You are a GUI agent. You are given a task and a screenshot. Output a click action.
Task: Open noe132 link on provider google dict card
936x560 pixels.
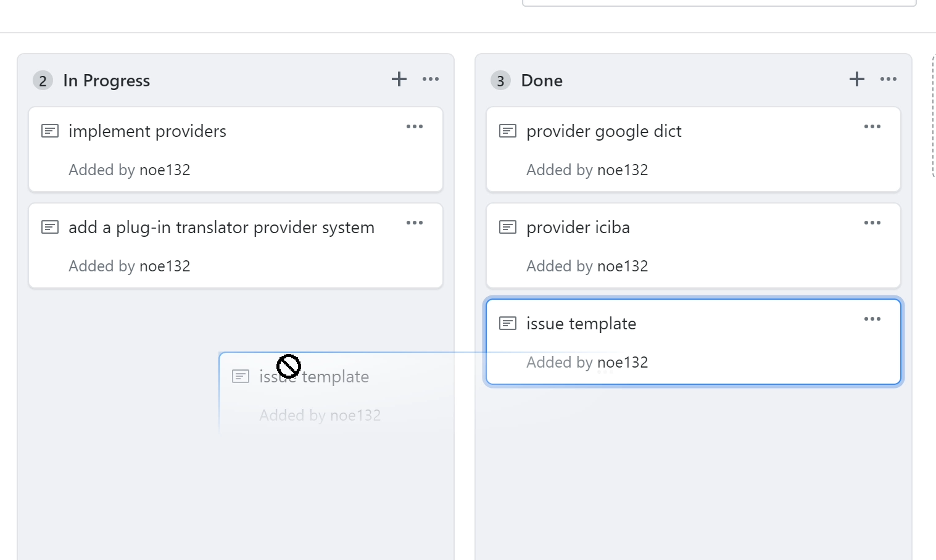pyautogui.click(x=623, y=170)
